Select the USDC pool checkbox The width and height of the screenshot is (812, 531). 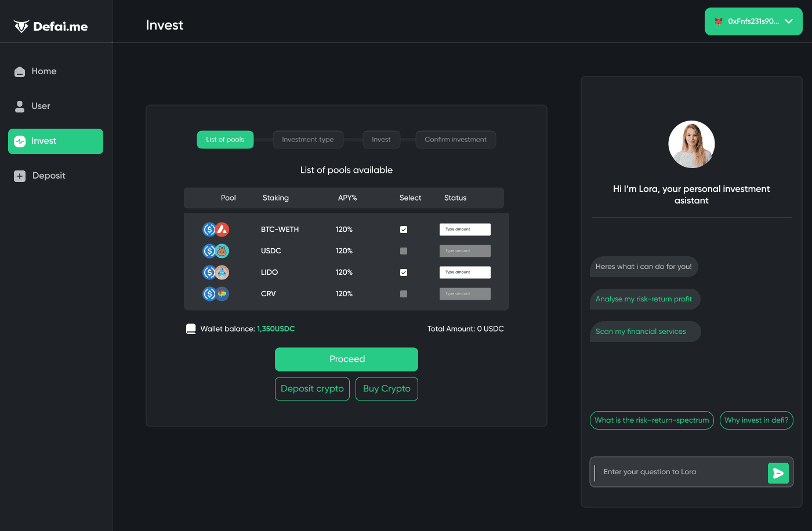[x=404, y=251]
